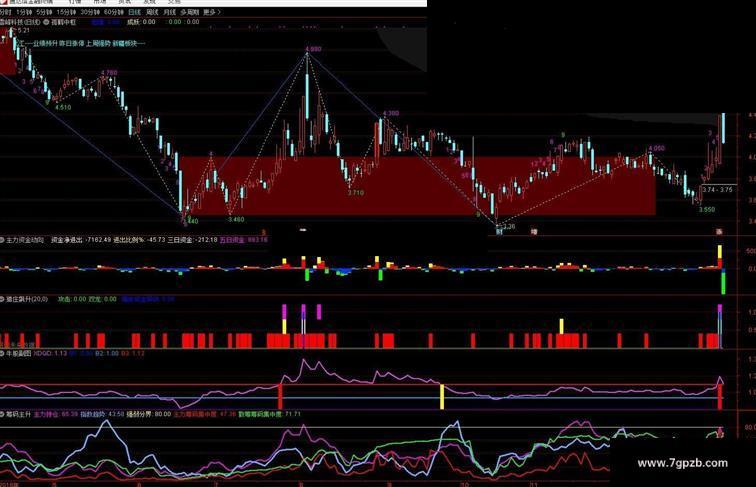Click the 资金净流出 -7162.49 value
Screen dimensions: 756x487
pyautogui.click(x=81, y=240)
